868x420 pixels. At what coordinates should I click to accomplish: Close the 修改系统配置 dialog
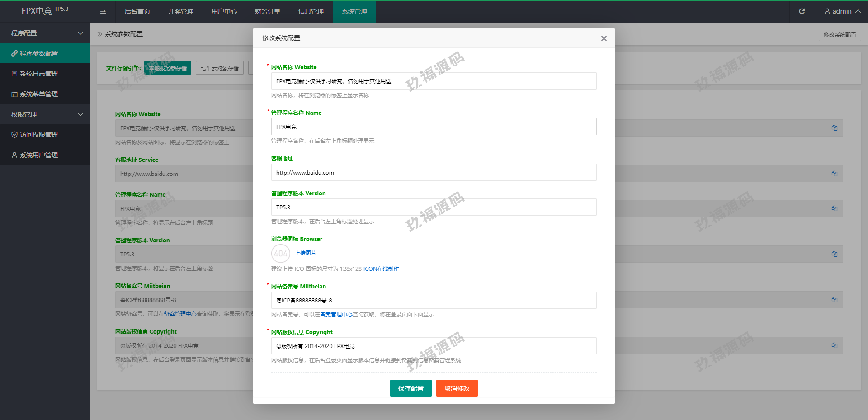tap(604, 38)
